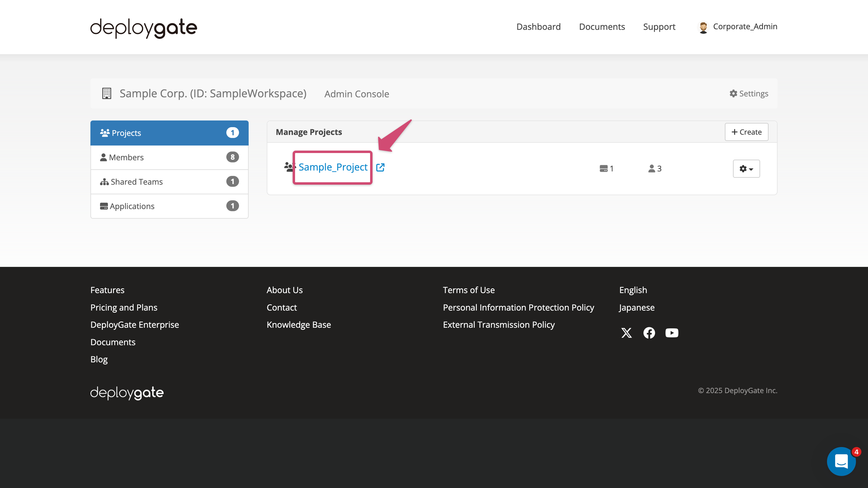Image resolution: width=868 pixels, height=488 pixels.
Task: Create a new project
Action: (x=746, y=132)
